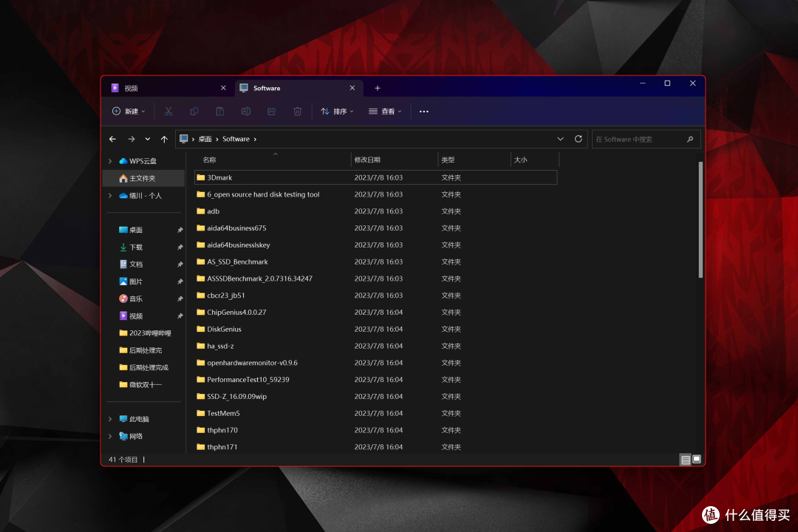This screenshot has width=798, height=532.
Task: Select the Software tab
Action: [299, 88]
